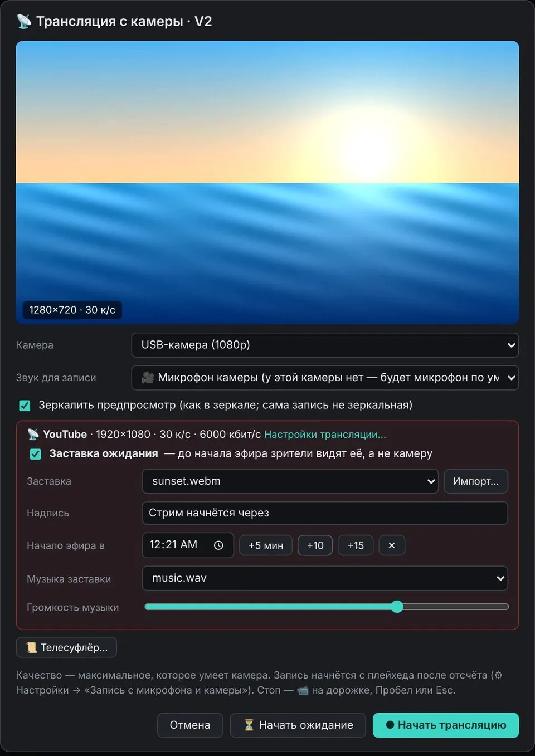
Task: Adjust the Громкость музыки slider handle
Action: click(397, 607)
